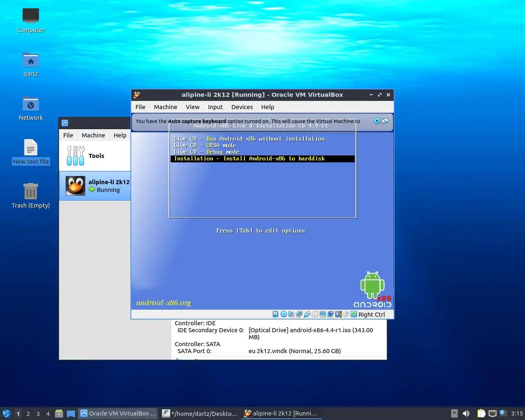This screenshot has height=420, width=525.
Task: Click the shared folders indicator icon
Action: coord(315,314)
